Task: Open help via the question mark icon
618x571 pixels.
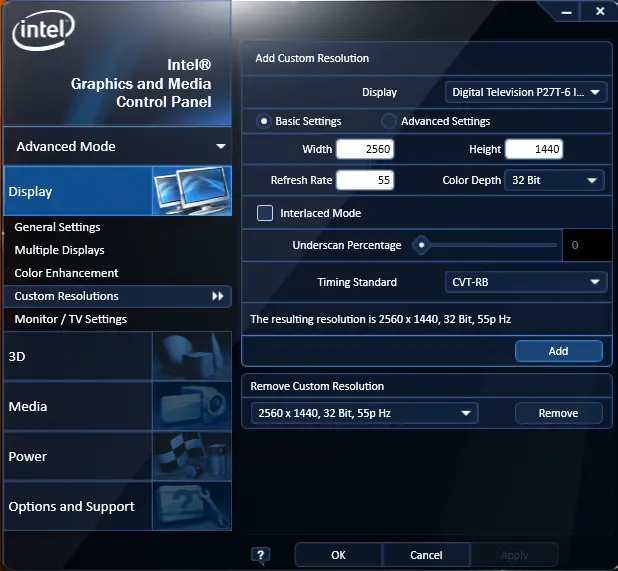Action: pyautogui.click(x=261, y=555)
